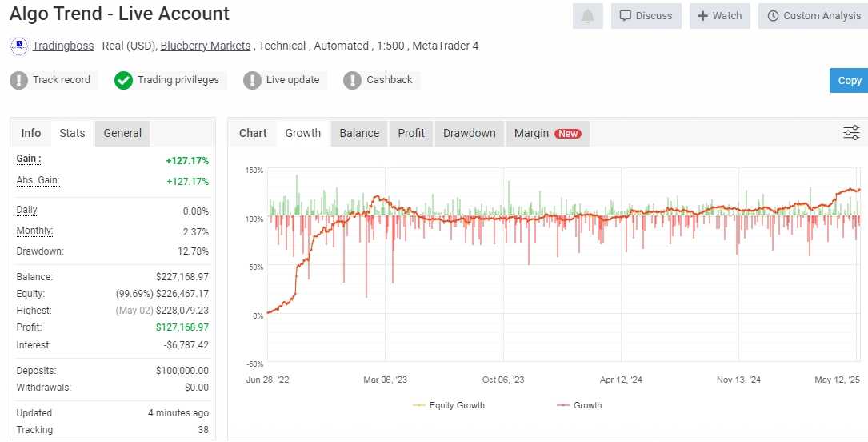Click the Cashback warning icon
This screenshot has height=442, width=868.
pos(352,80)
